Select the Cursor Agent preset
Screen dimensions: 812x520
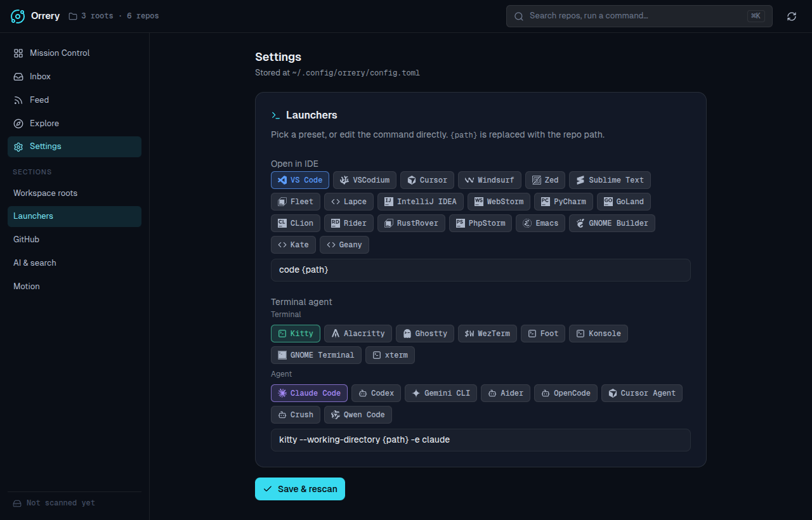point(642,393)
